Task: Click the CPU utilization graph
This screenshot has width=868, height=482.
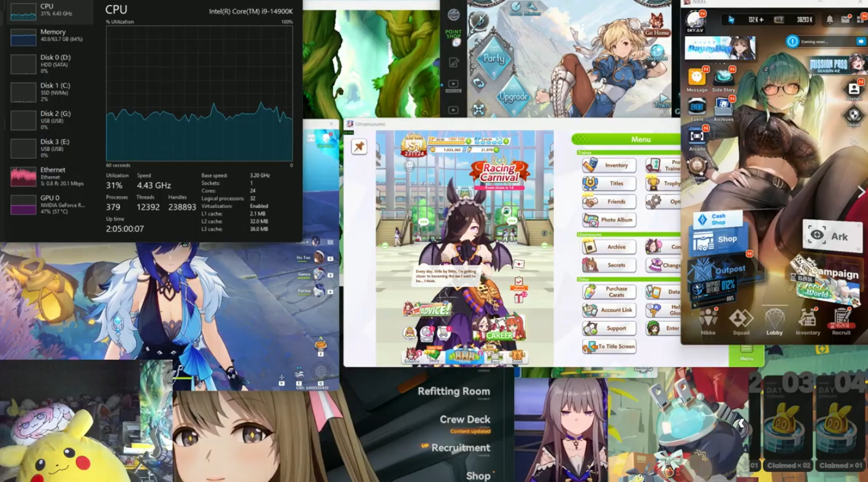Action: 199,93
